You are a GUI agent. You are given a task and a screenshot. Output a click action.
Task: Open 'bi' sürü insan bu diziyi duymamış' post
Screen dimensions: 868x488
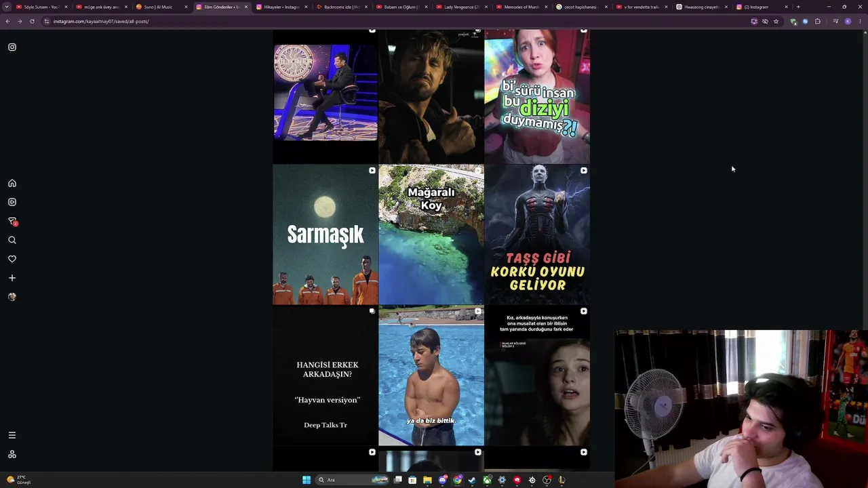pos(537,95)
